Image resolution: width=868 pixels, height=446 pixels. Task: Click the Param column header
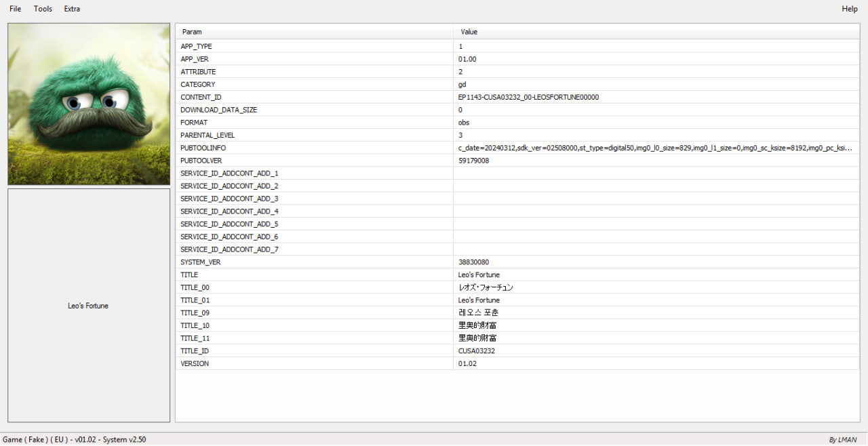click(x=315, y=32)
